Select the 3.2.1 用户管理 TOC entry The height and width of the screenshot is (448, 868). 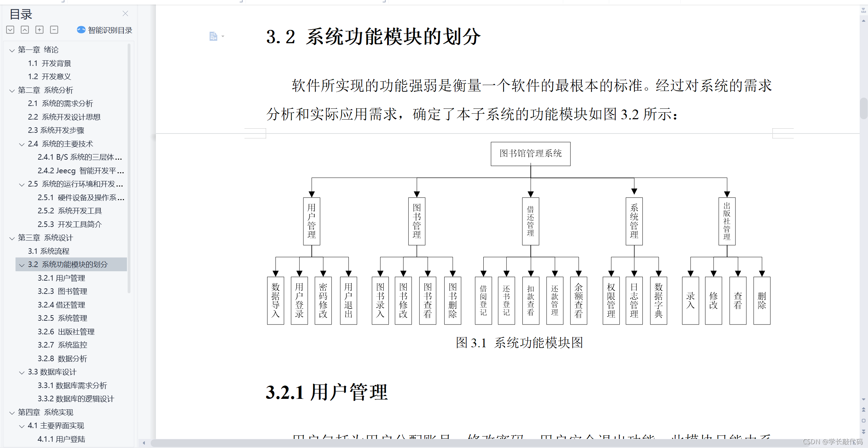(x=61, y=278)
